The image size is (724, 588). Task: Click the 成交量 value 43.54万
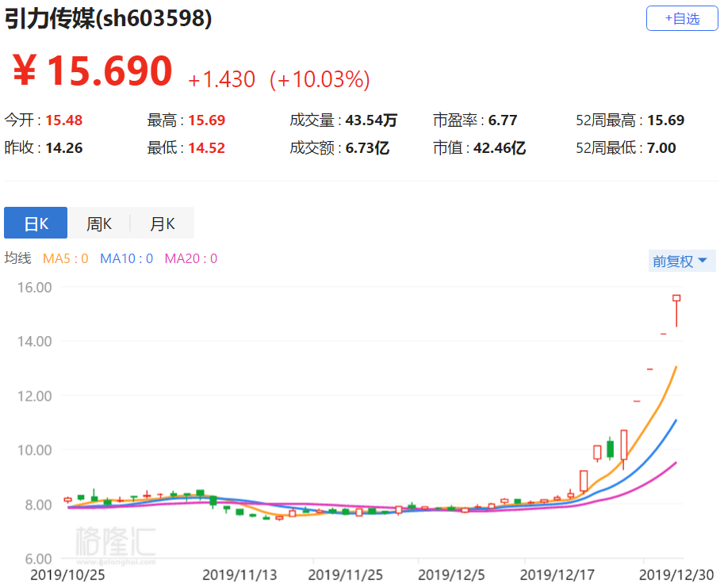[371, 120]
